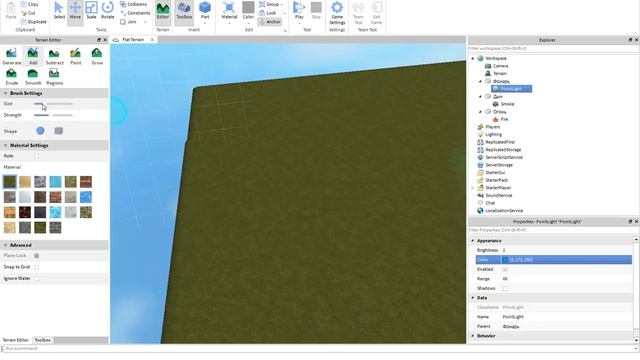
Task: Click the Team Test button
Action: (358, 12)
